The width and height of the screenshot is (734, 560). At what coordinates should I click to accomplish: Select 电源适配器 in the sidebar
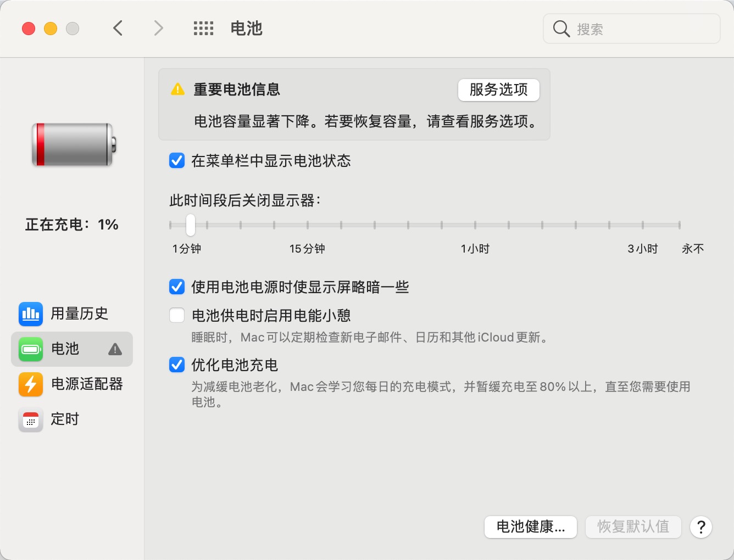(x=86, y=384)
